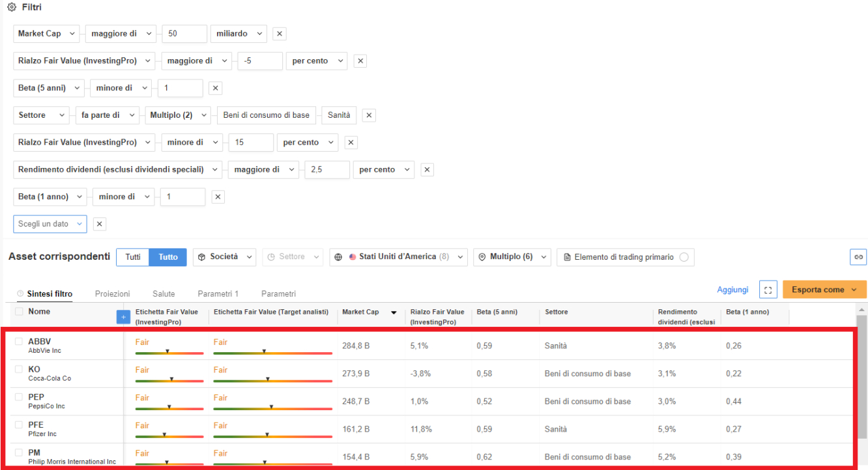Switch to the Parametri 1 tab
The width and height of the screenshot is (868, 470).
[218, 294]
